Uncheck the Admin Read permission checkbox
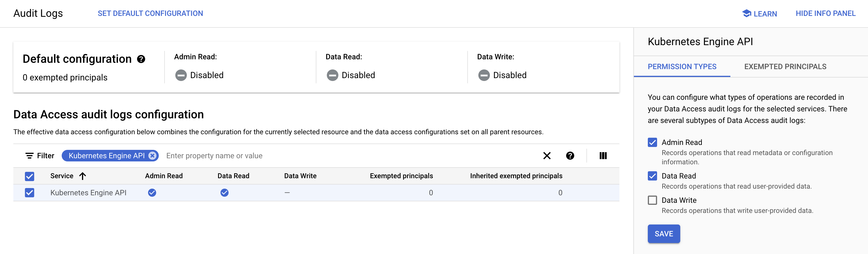 click(x=652, y=142)
